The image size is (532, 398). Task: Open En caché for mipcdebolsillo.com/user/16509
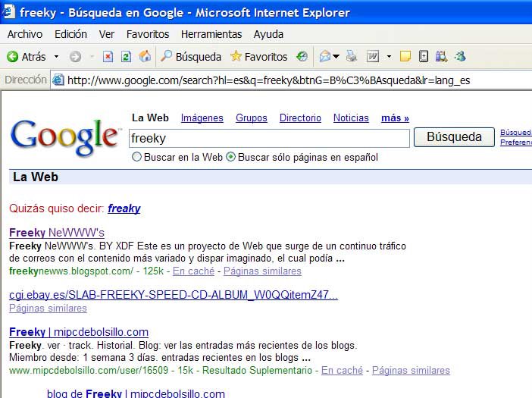[342, 370]
